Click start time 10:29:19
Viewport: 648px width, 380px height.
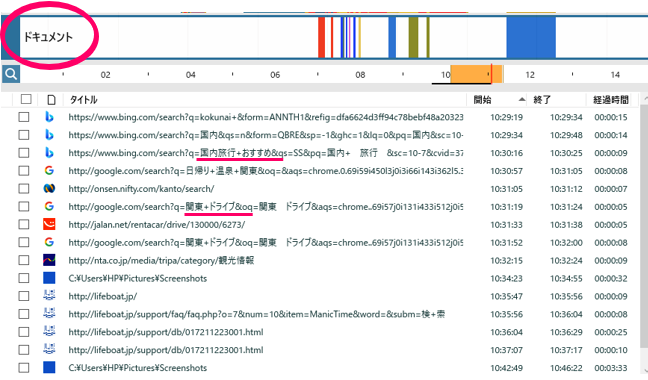tap(506, 117)
